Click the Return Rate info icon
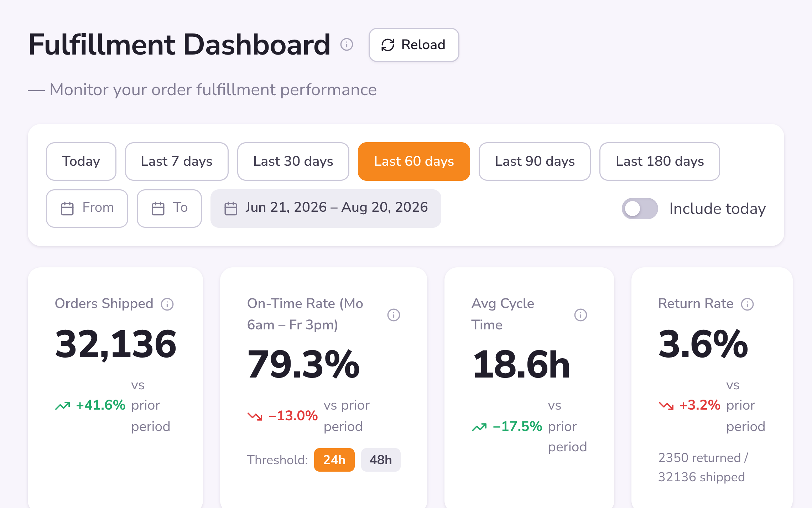812x508 pixels. point(747,304)
